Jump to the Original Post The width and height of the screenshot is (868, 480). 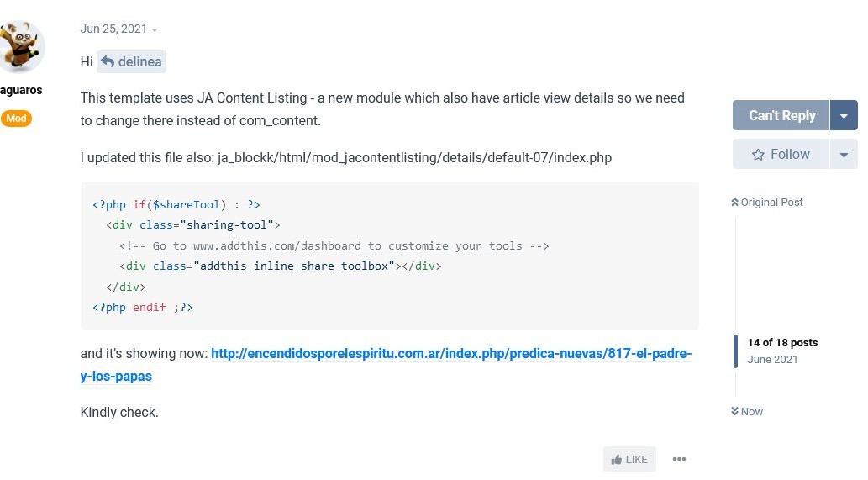(771, 203)
